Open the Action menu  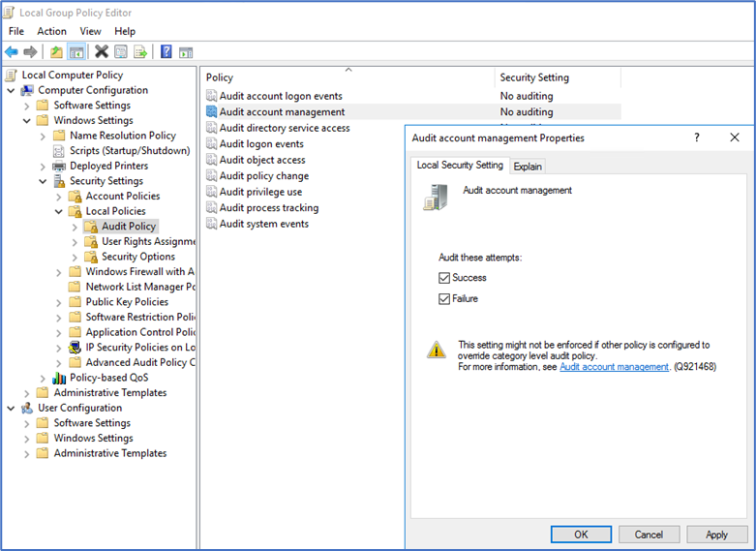coord(51,31)
